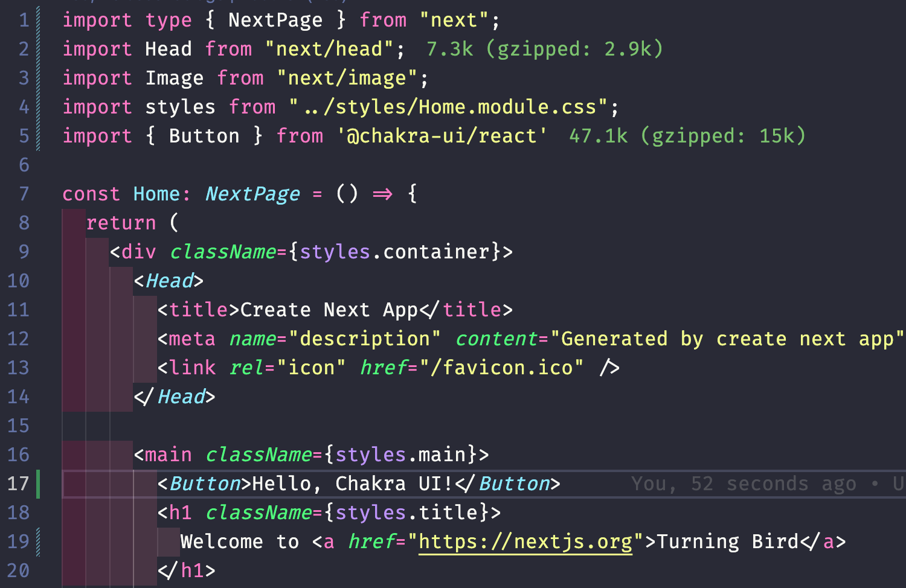Click the git blame 'You, 52 seconds ago'
The image size is (906, 588).
pyautogui.click(x=744, y=484)
